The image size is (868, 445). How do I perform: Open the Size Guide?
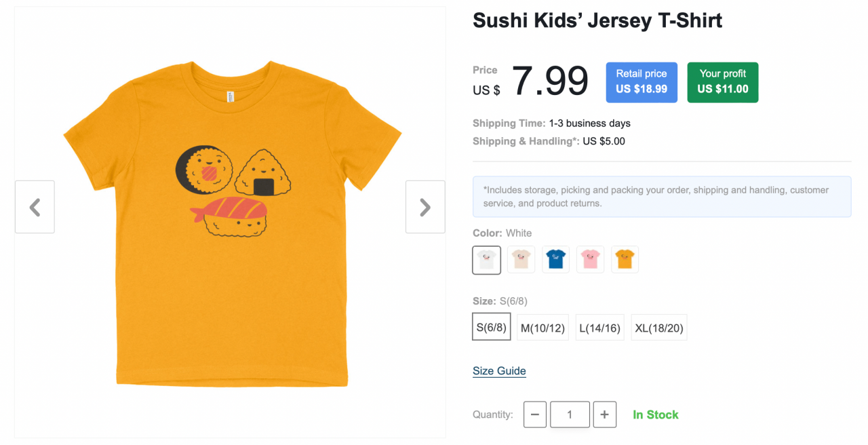[499, 370]
